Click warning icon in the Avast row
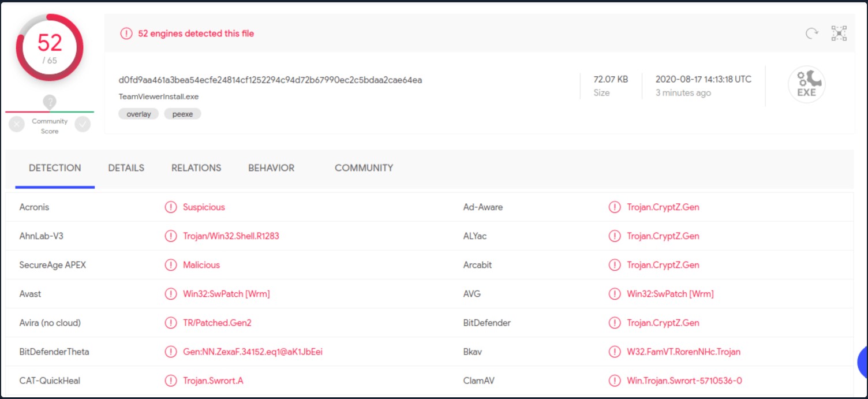 (x=171, y=294)
